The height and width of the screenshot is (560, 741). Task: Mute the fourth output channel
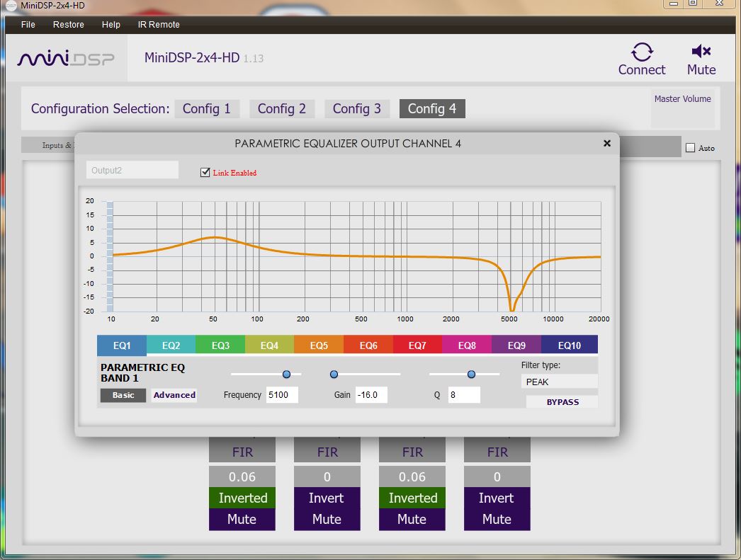(x=497, y=520)
